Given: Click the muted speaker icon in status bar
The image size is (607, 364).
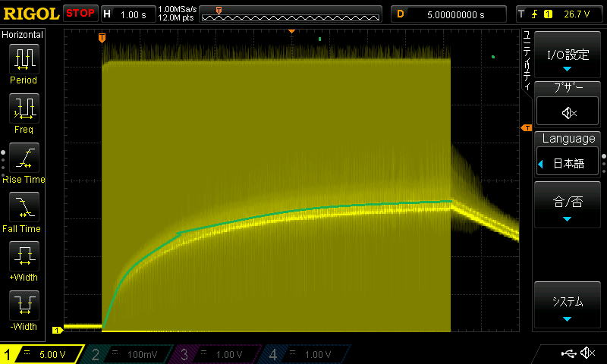Looking at the screenshot, I should pyautogui.click(x=587, y=353).
